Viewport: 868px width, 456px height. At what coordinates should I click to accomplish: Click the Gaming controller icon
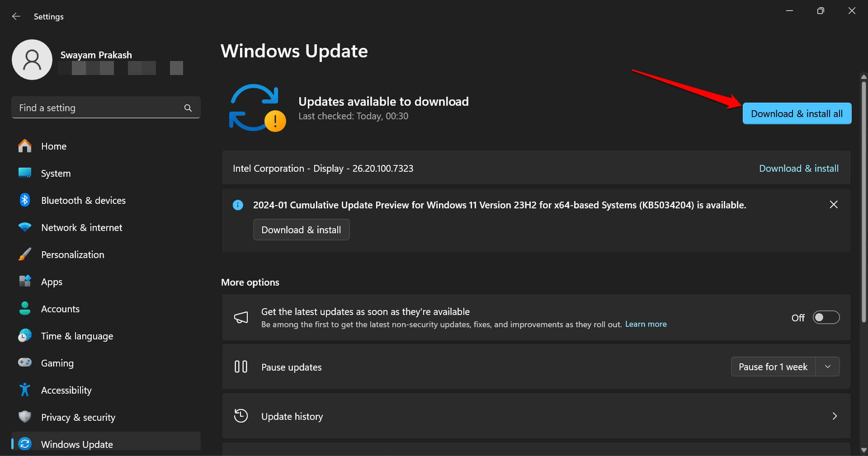coord(25,363)
